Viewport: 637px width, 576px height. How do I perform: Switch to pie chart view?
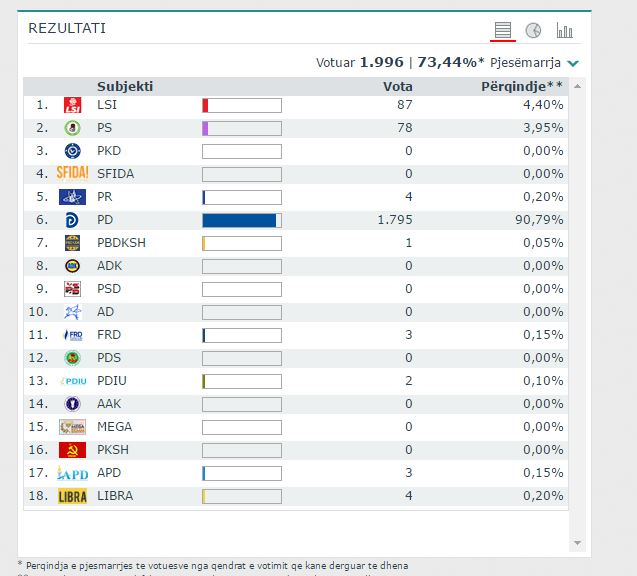533,30
